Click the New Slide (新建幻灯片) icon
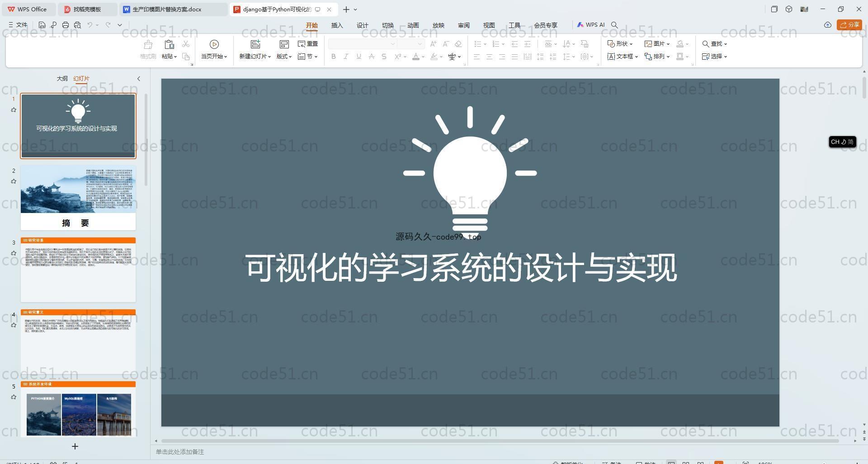The height and width of the screenshot is (464, 868). point(255,44)
